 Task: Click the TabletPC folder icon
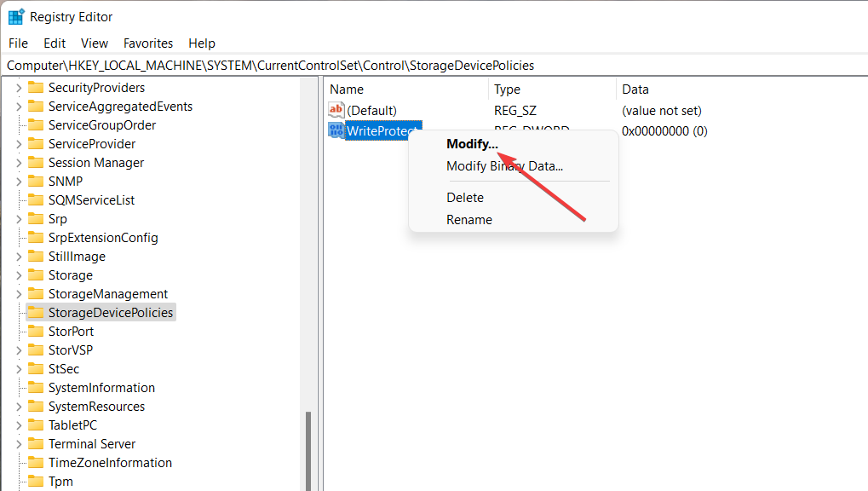tap(36, 425)
